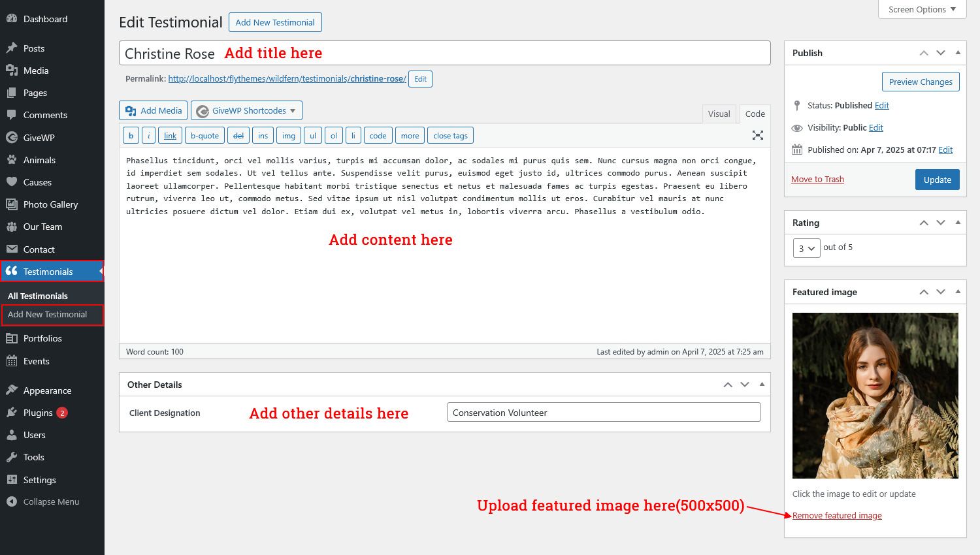Switch to the Visual editor tab
Viewport: 980px width, 555px height.
point(719,114)
